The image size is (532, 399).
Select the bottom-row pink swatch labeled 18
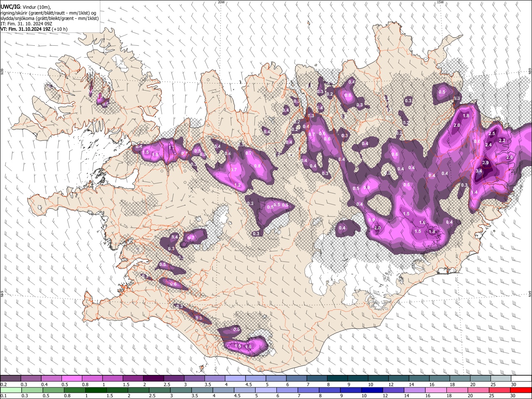point(457,390)
